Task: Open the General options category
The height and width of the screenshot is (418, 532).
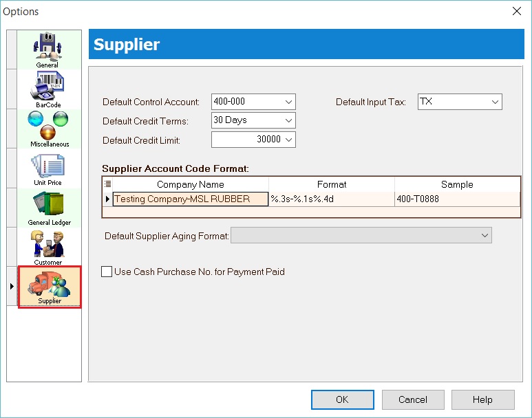Action: click(x=47, y=49)
